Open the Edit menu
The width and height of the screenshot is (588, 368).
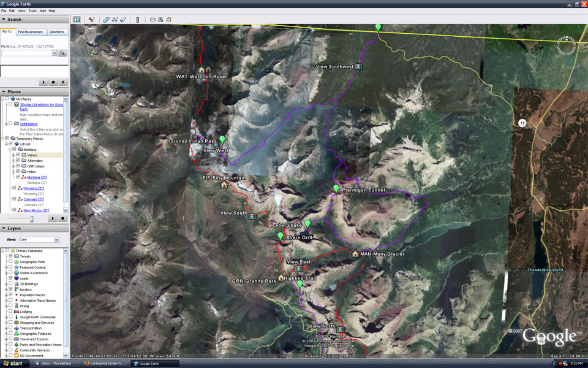pos(12,11)
